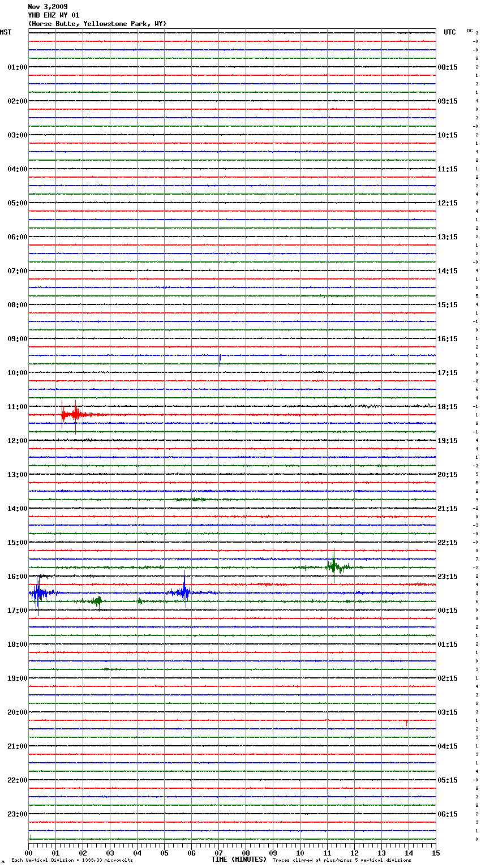Click the TIME (MINUTES) axis title

(239, 860)
